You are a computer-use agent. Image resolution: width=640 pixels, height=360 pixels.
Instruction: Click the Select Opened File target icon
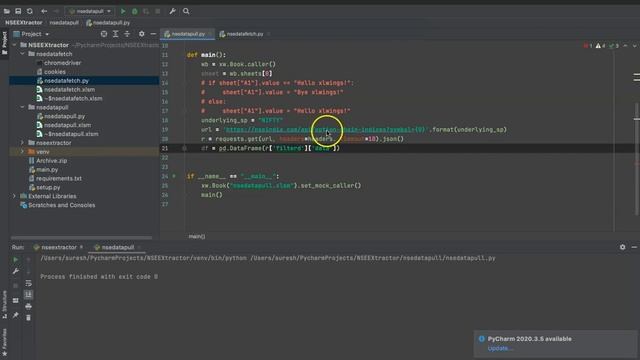tap(104, 34)
